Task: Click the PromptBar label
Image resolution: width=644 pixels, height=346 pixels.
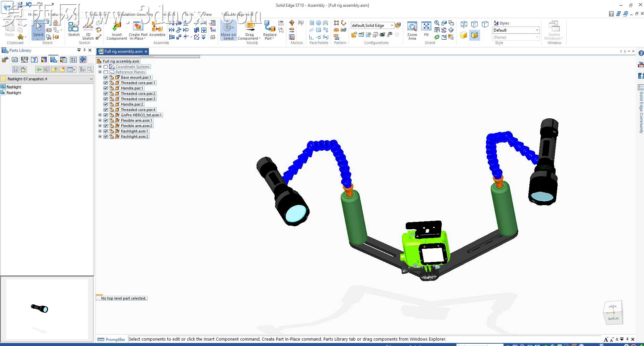Action: (x=115, y=339)
